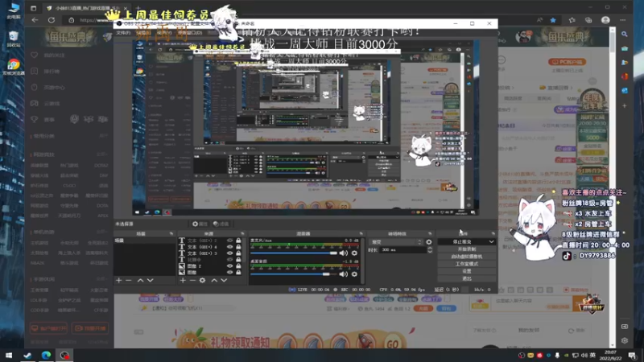This screenshot has width=644, height=362.
Task: Open Windows Start menu
Action: pyautogui.click(x=9, y=355)
